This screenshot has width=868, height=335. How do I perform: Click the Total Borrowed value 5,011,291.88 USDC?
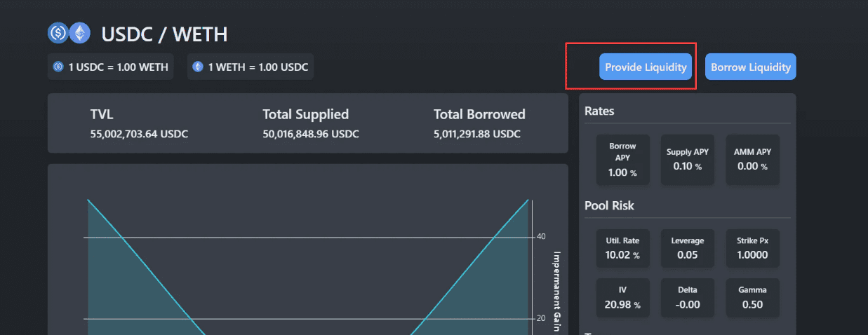(x=477, y=134)
